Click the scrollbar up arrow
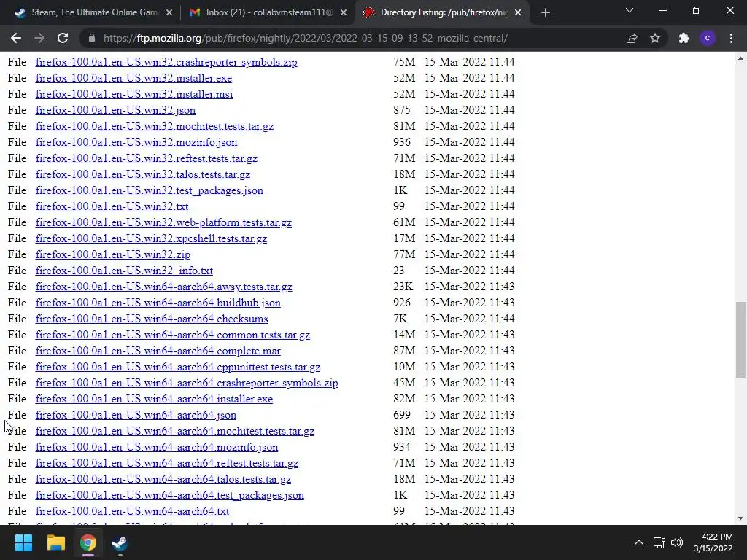The width and height of the screenshot is (747, 560). coord(740,58)
